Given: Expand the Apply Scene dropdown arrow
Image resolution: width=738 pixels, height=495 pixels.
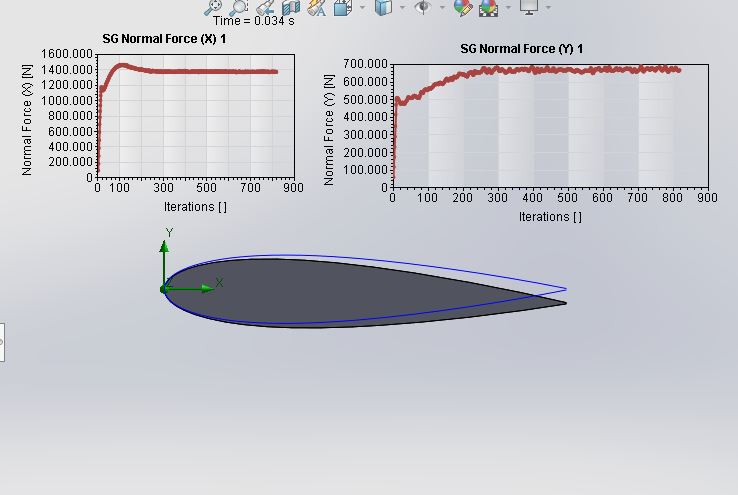Looking at the screenshot, I should [508, 7].
